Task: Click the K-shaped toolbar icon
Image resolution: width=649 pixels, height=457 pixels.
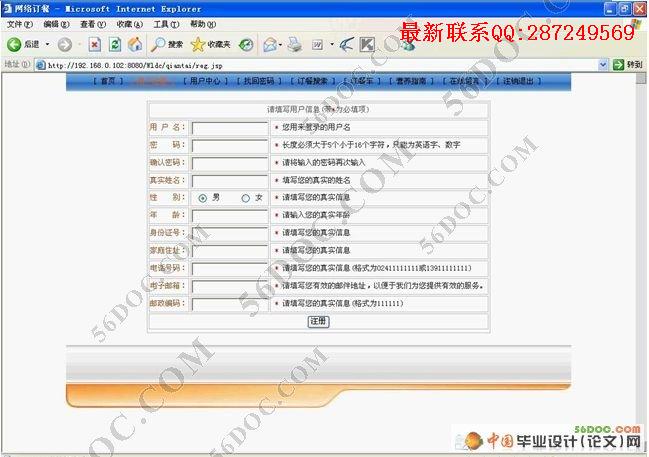Action: (367, 44)
